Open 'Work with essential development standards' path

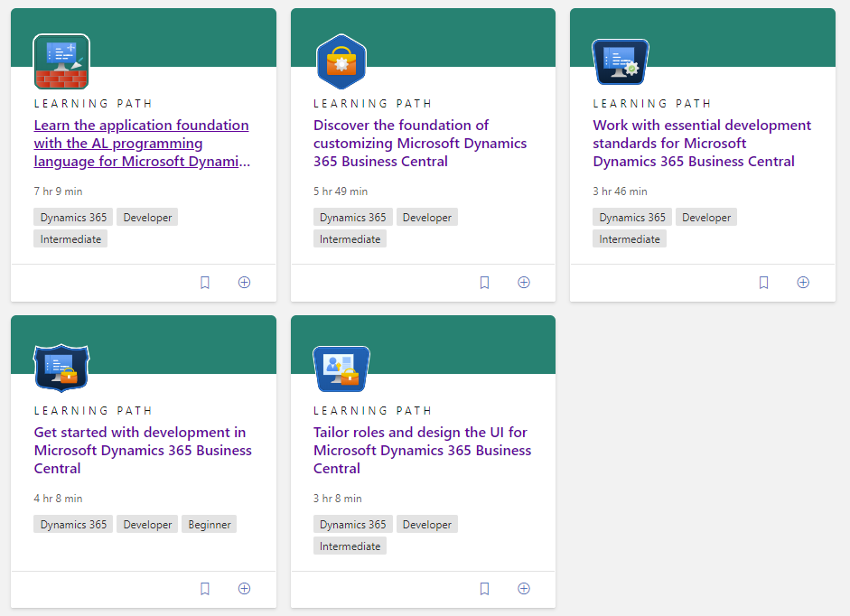[x=702, y=143]
